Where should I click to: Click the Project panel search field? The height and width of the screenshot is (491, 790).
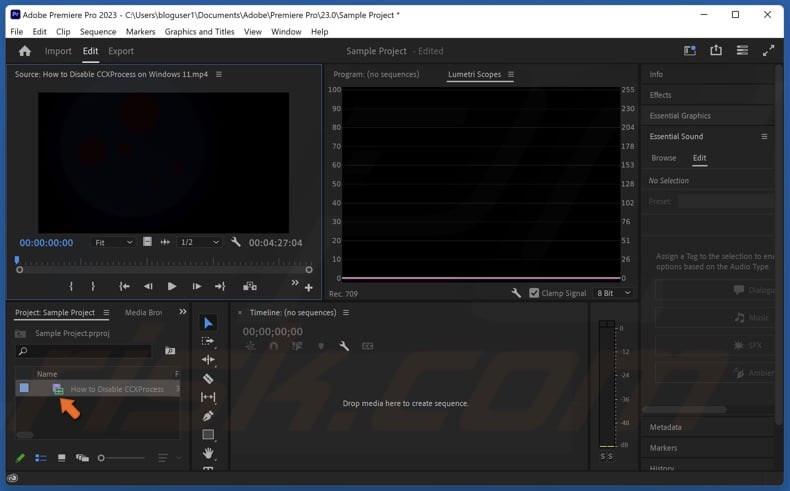(x=83, y=350)
